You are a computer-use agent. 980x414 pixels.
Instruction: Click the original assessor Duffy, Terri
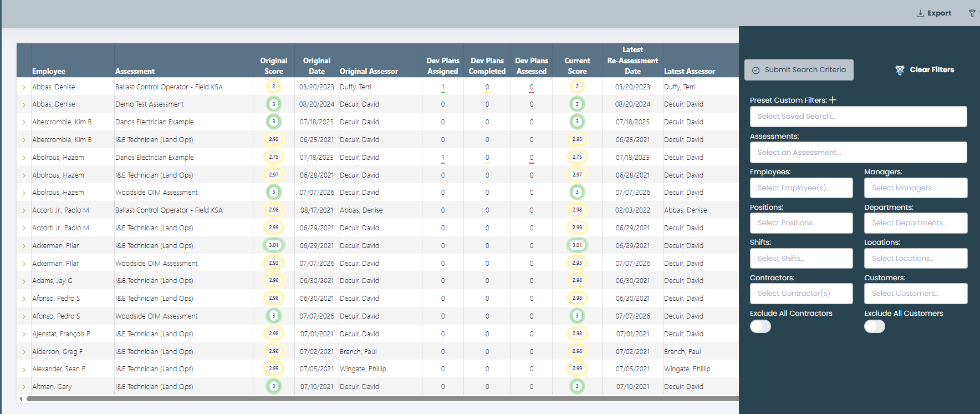[x=355, y=87]
